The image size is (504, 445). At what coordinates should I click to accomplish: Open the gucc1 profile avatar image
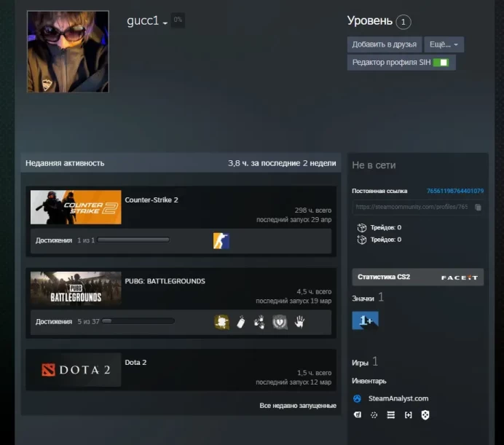68,52
